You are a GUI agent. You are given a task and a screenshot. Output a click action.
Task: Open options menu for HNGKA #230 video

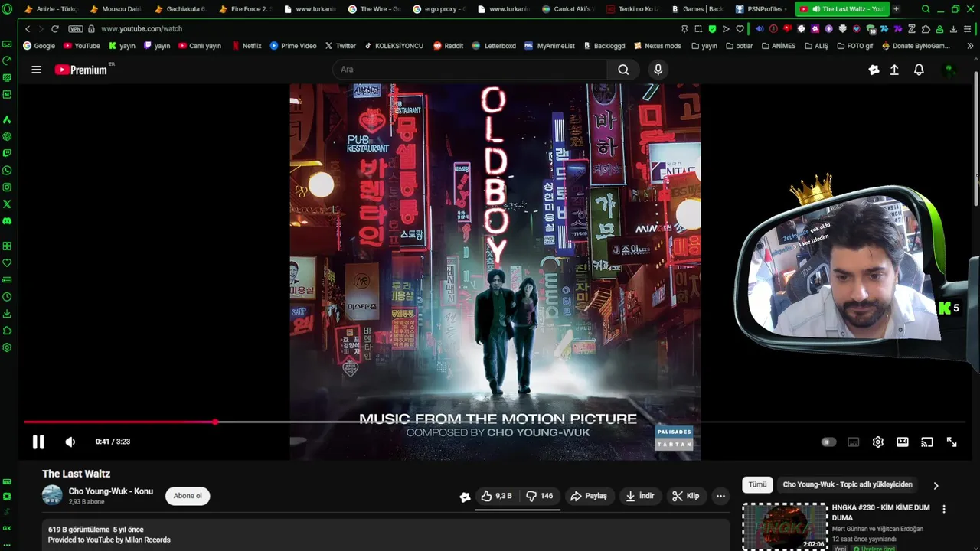tap(944, 509)
